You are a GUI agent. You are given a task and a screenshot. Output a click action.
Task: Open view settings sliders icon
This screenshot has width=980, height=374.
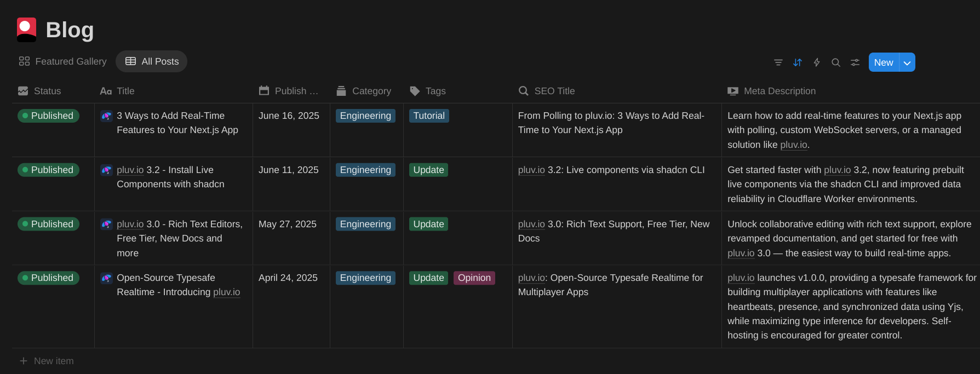855,62
